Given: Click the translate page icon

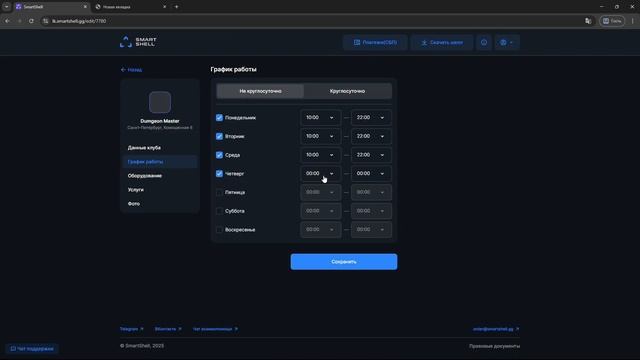Looking at the screenshot, I should [588, 21].
